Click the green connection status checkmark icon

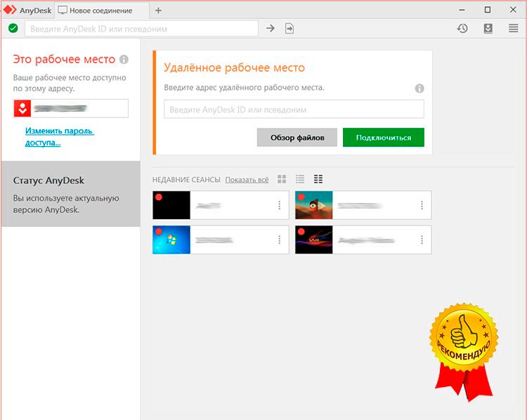point(13,28)
